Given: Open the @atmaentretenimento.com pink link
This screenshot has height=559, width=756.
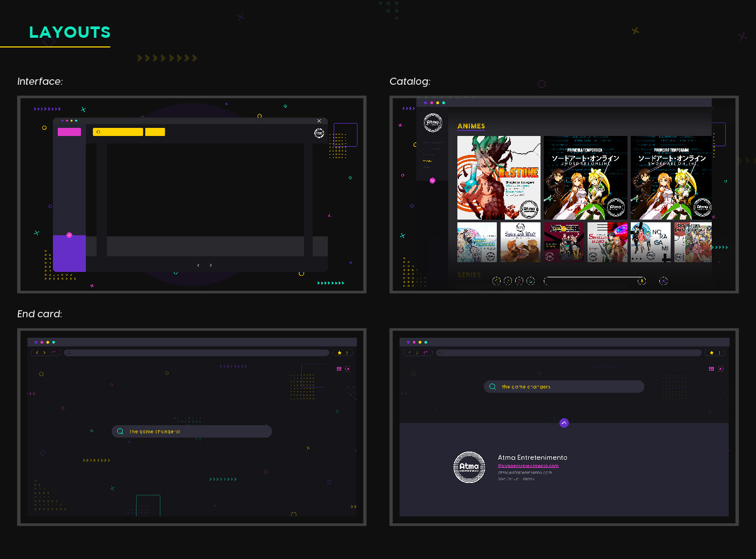Looking at the screenshot, I should 528,466.
